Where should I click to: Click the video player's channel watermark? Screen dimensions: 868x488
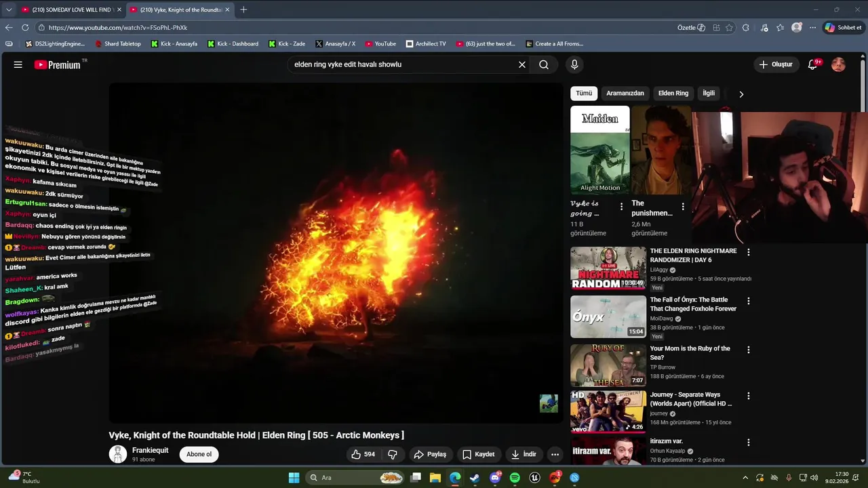549,403
